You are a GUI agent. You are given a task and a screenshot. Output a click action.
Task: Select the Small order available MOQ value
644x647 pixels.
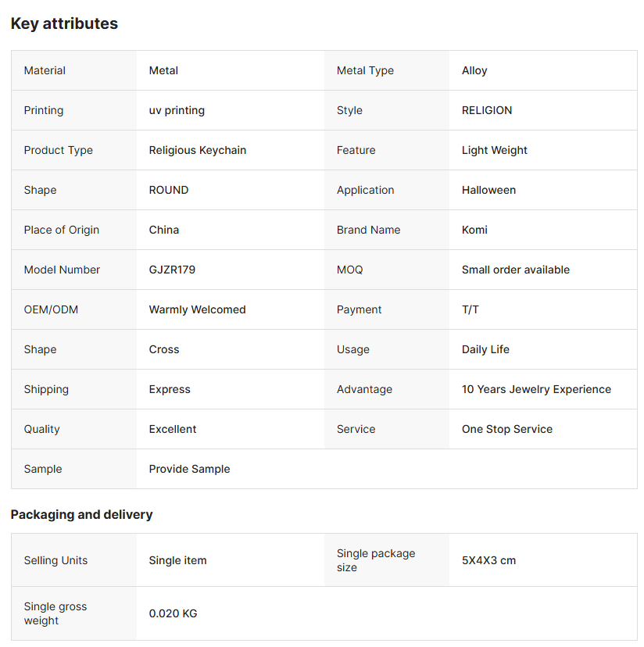(x=516, y=270)
